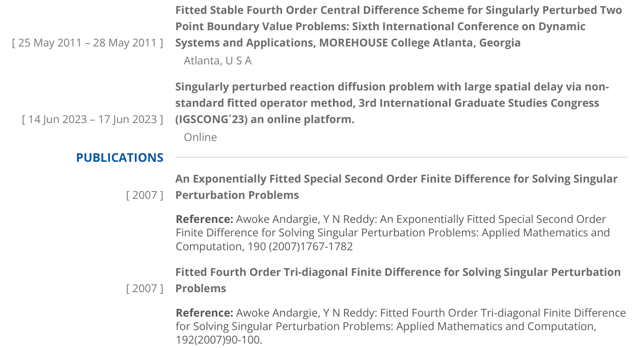This screenshot has height=348, width=644.
Task: Click the citation ending 190 (2007)1767-1782
Action: (393, 233)
